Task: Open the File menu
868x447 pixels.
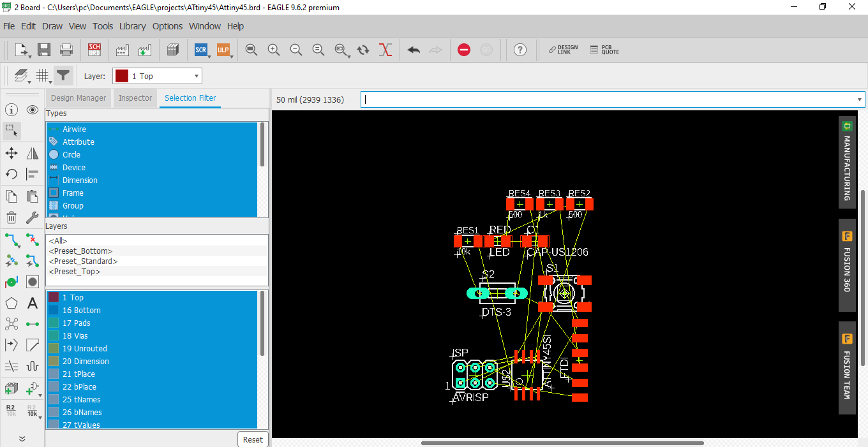Action: (9, 26)
